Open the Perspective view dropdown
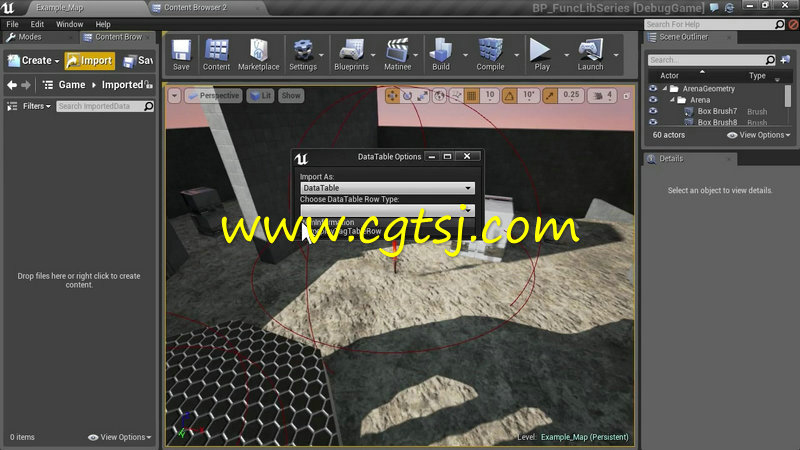The width and height of the screenshot is (800, 450). 214,95
